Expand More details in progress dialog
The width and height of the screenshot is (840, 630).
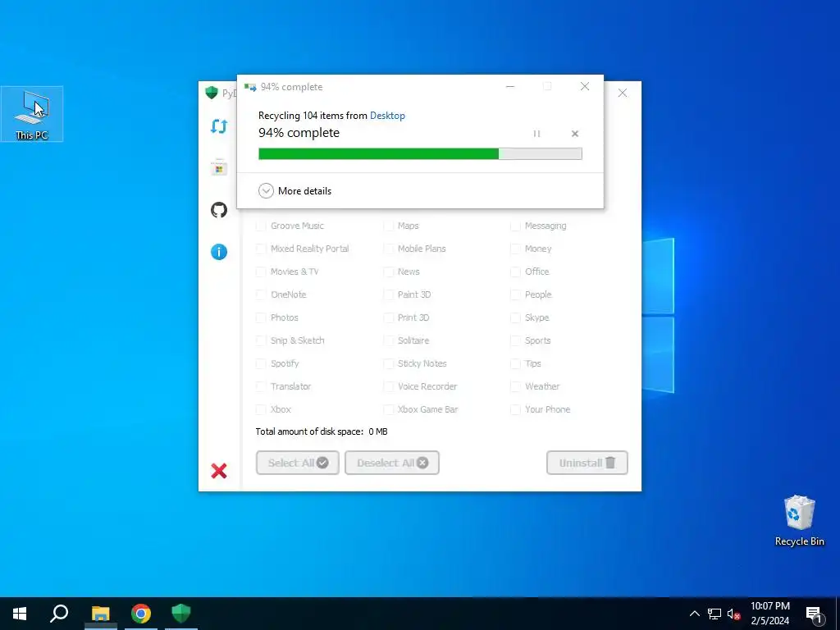click(x=294, y=190)
